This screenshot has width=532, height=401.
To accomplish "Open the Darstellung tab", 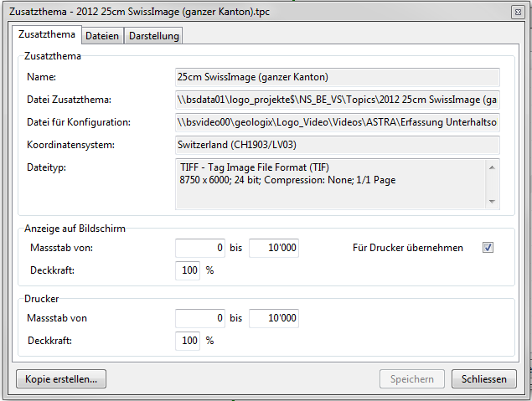I will (153, 35).
